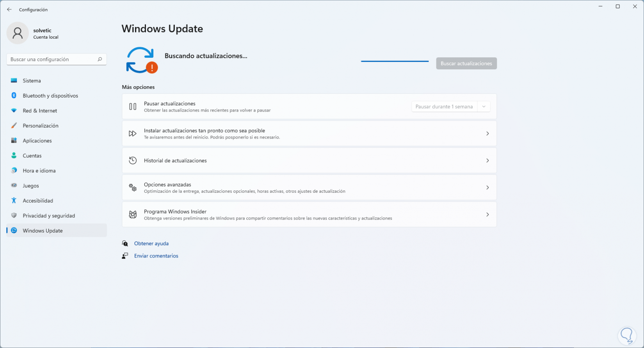Viewport: 644px width, 348px height.
Task: Click Instalar actualizaciones tan pronto como sea posible label
Action: (205, 131)
